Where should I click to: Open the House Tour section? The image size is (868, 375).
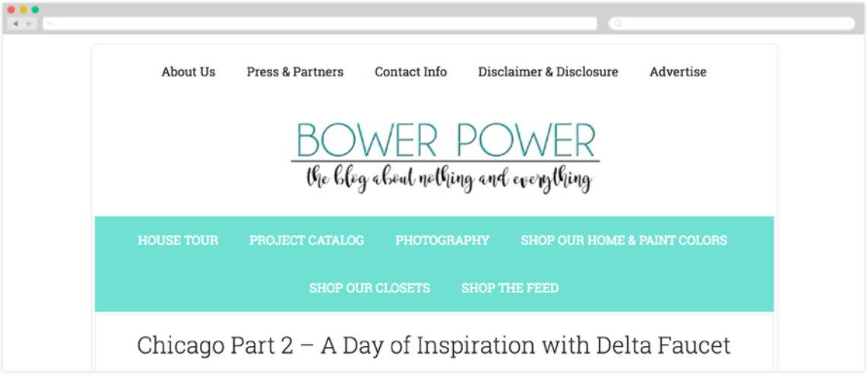coord(178,241)
